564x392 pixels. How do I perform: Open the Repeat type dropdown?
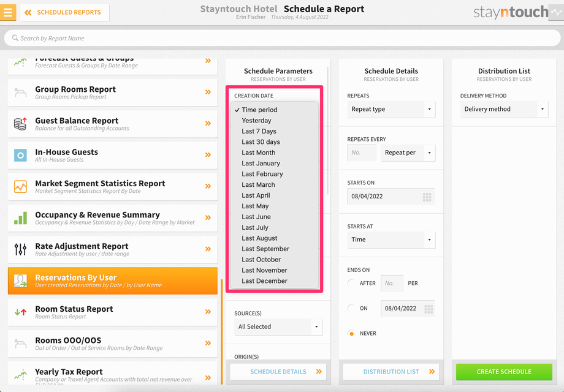[391, 109]
